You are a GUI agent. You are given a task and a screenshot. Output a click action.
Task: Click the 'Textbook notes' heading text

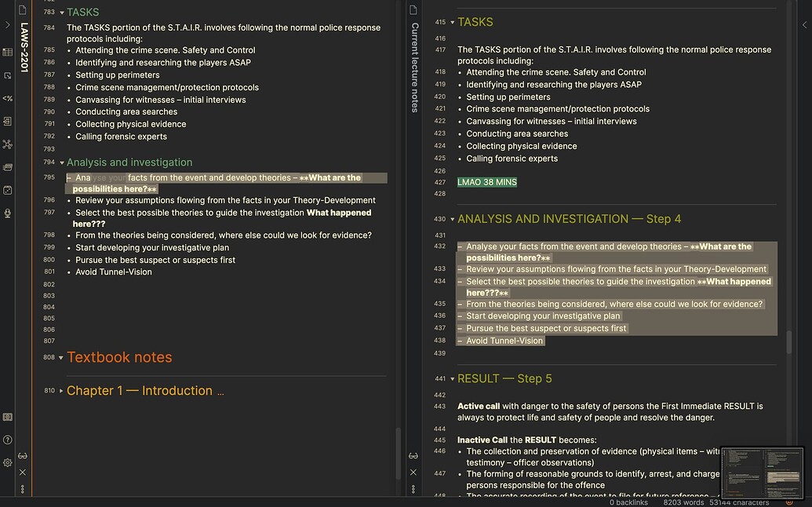[x=119, y=357]
